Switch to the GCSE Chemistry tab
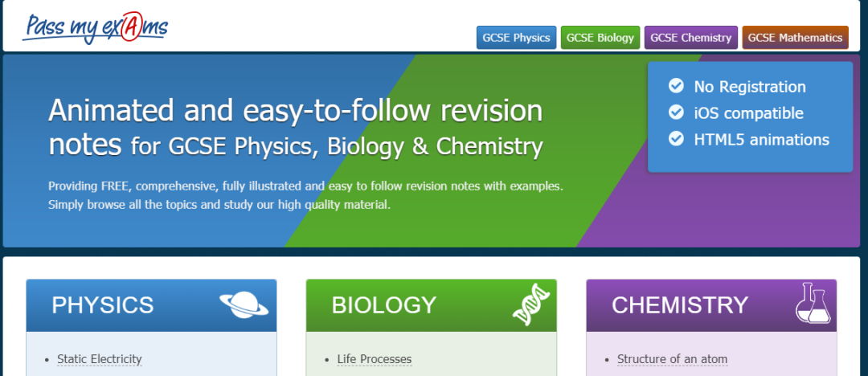The height and width of the screenshot is (376, 868). coord(691,38)
